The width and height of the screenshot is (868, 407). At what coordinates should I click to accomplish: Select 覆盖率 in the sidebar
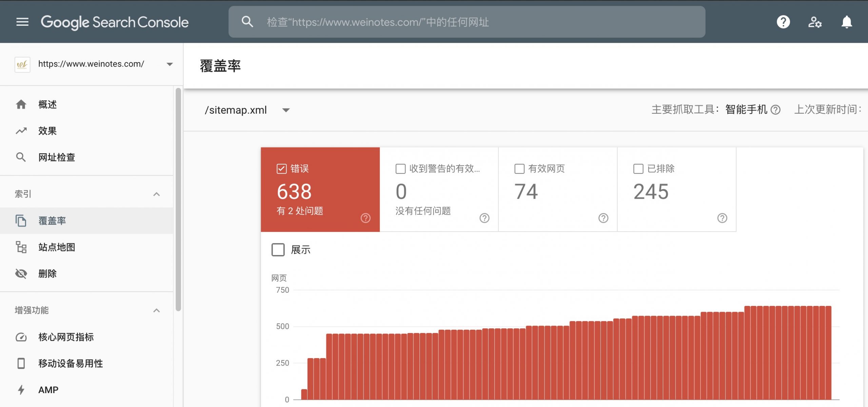pyautogui.click(x=87, y=221)
